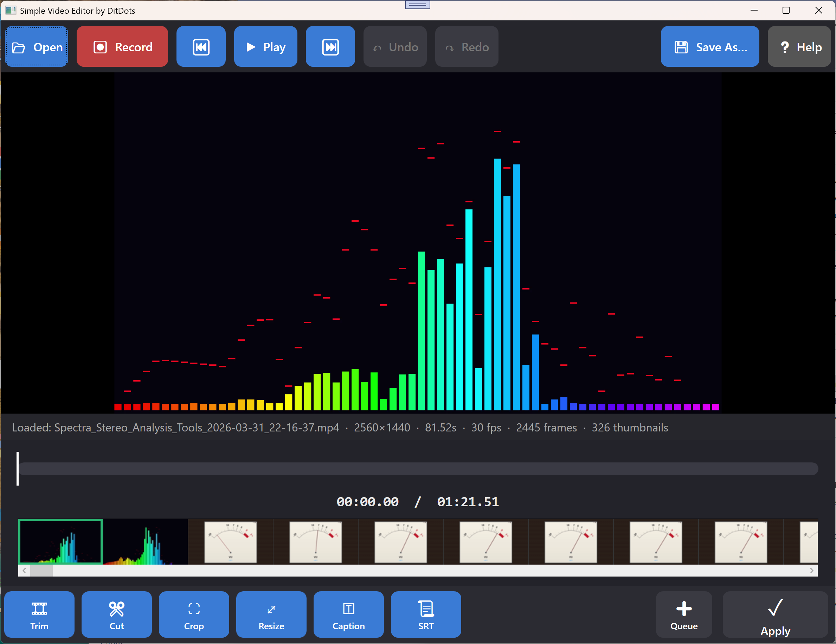Image resolution: width=836 pixels, height=644 pixels.
Task: Select the second spectrum thumbnail
Action: pyautogui.click(x=146, y=541)
